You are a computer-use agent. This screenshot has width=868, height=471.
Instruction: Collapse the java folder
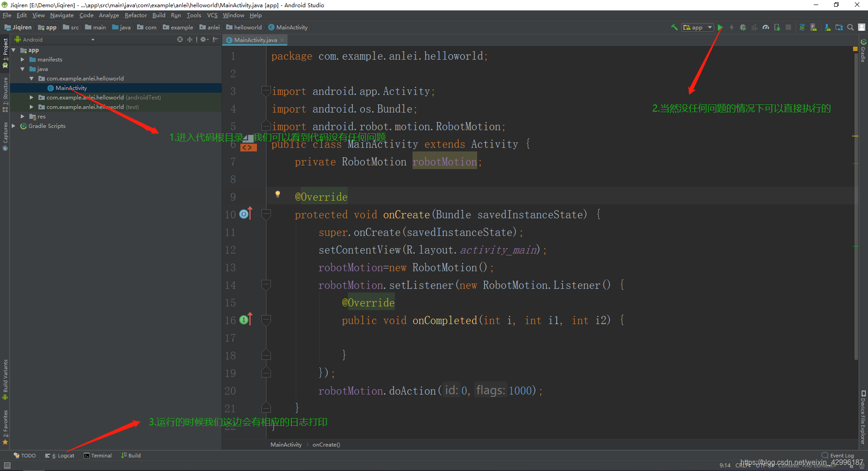pyautogui.click(x=23, y=69)
